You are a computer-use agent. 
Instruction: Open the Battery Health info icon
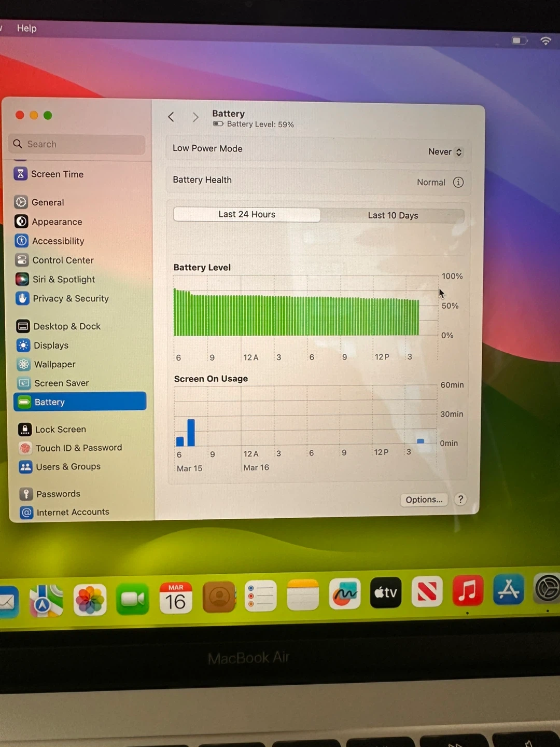pos(458,183)
